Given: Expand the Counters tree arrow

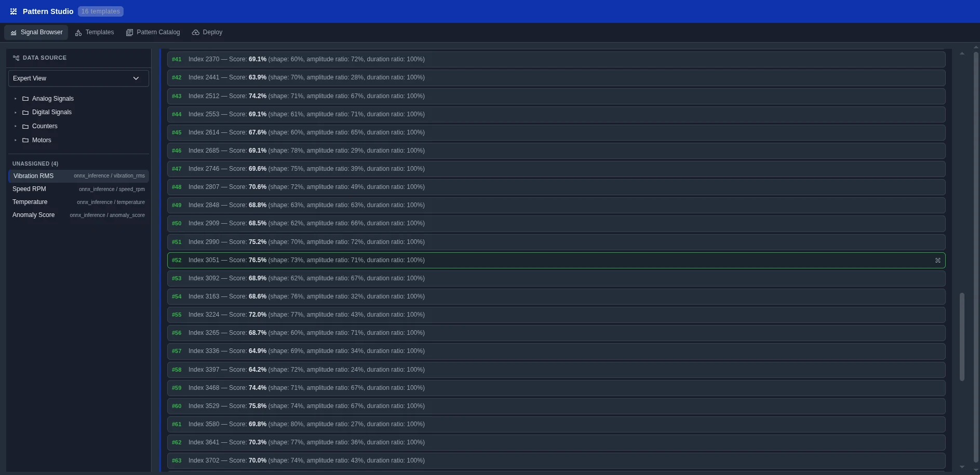Looking at the screenshot, I should [x=16, y=126].
